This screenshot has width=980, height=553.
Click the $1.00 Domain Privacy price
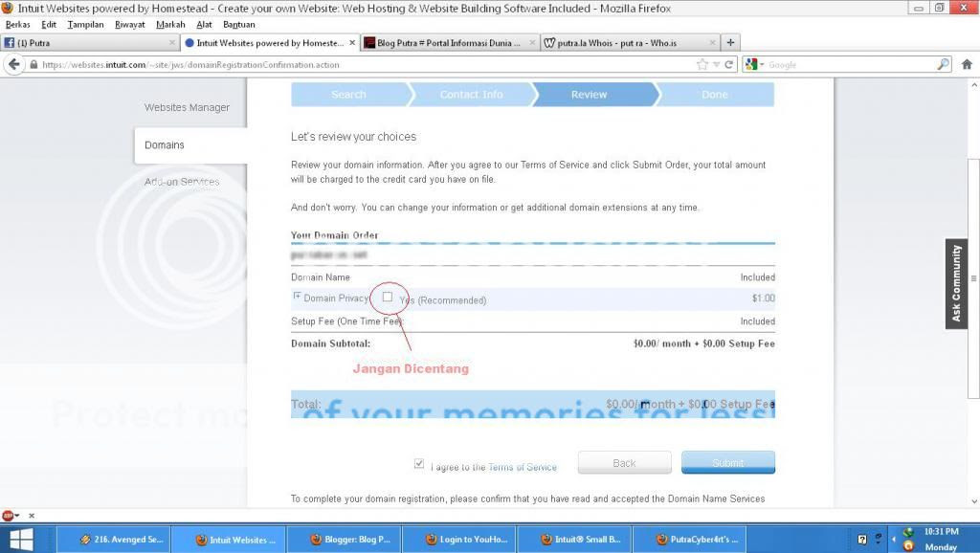pos(763,299)
